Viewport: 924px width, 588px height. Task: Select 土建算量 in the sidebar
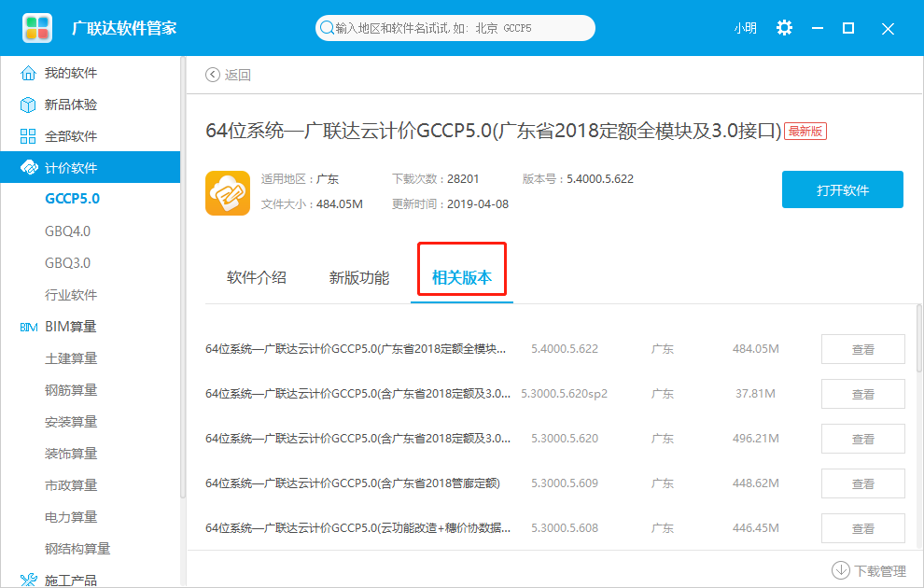[71, 358]
